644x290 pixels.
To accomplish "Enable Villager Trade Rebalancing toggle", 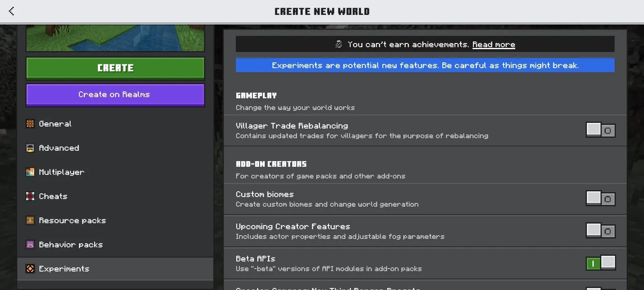I will pos(601,130).
